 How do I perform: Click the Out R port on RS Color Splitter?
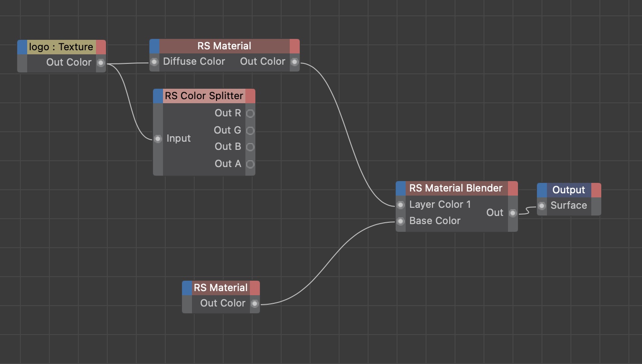pos(250,114)
